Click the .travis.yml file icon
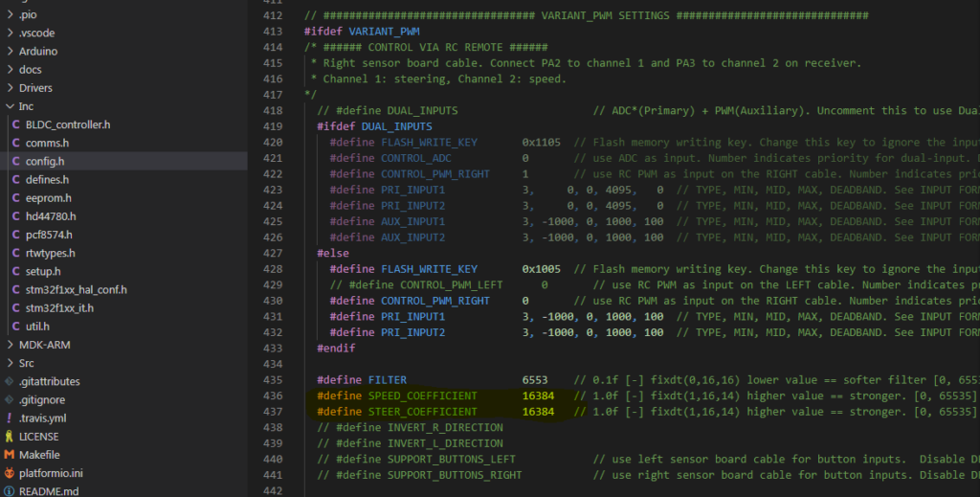The image size is (980, 497). coord(10,418)
